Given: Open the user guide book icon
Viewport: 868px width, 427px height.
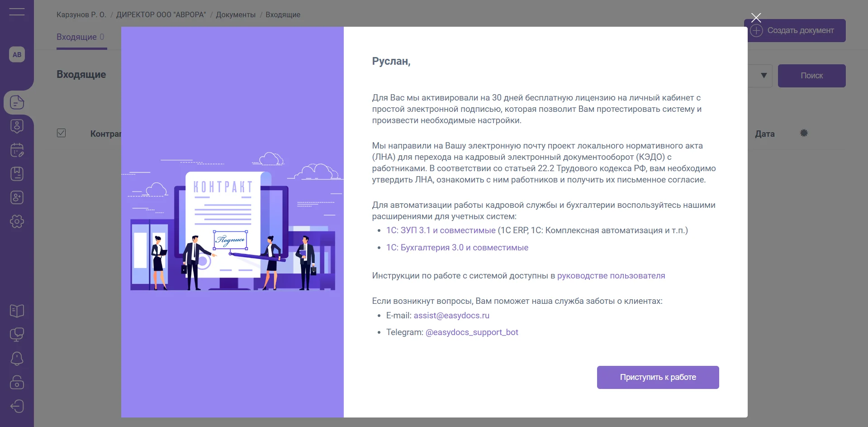Looking at the screenshot, I should 17,311.
